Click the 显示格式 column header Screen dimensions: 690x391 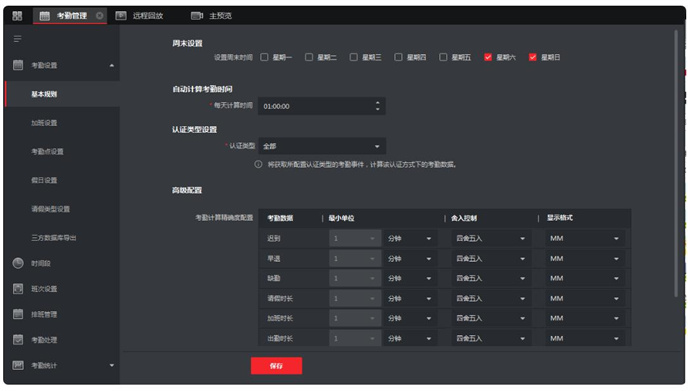(559, 218)
